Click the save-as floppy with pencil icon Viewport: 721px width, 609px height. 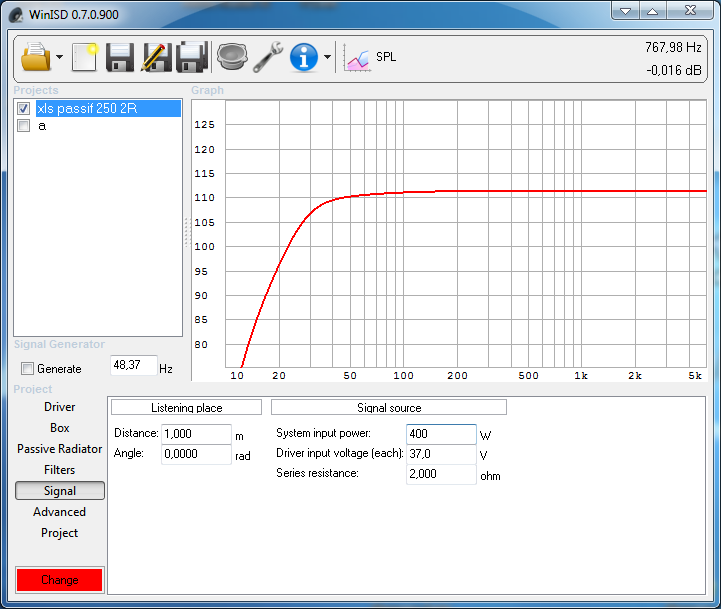pos(155,57)
